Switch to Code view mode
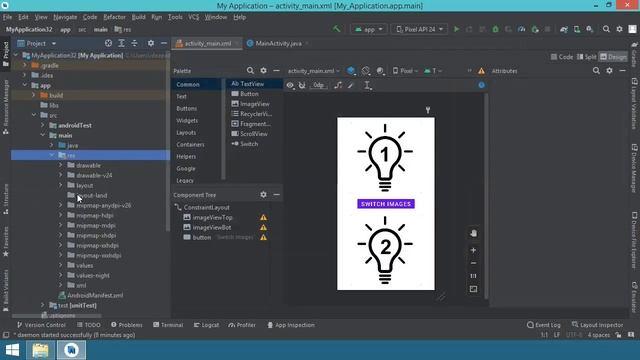The height and width of the screenshot is (360, 640). 562,57
